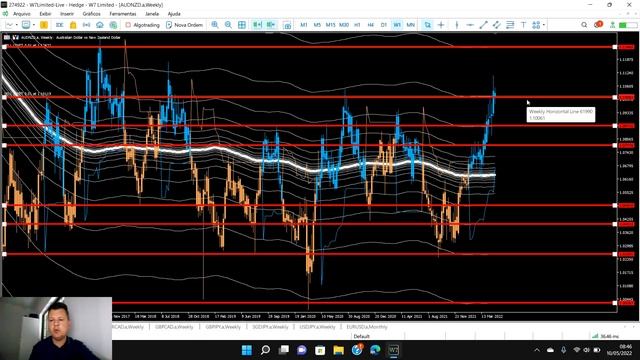Expand the templates dropdown arrow beside monitor icon

tap(33, 25)
